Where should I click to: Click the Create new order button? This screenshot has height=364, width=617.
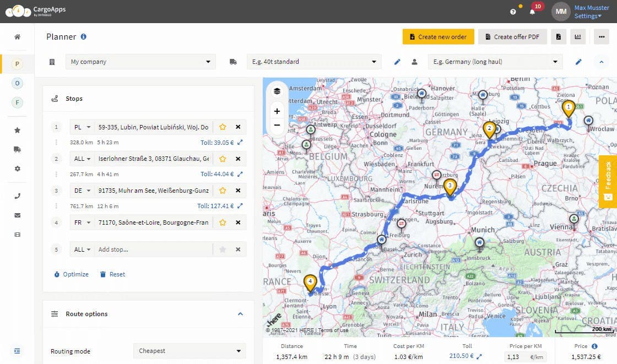tap(438, 36)
